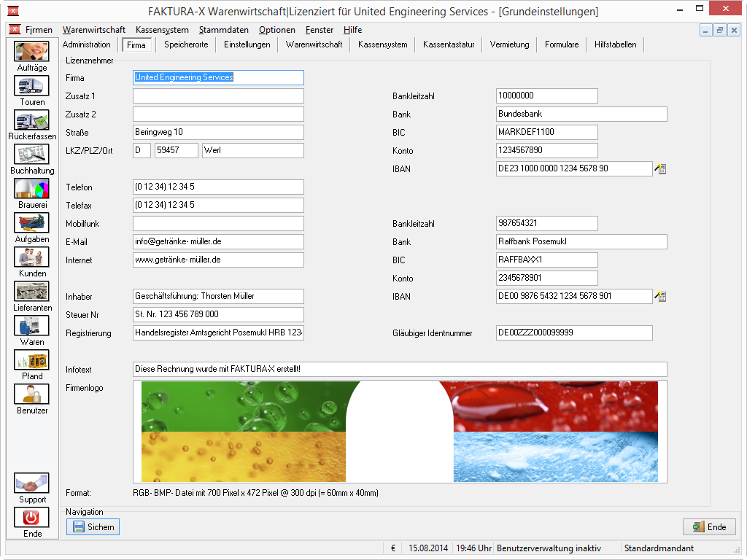
Task: Click the Gläubiger Identnummer field
Action: (574, 332)
